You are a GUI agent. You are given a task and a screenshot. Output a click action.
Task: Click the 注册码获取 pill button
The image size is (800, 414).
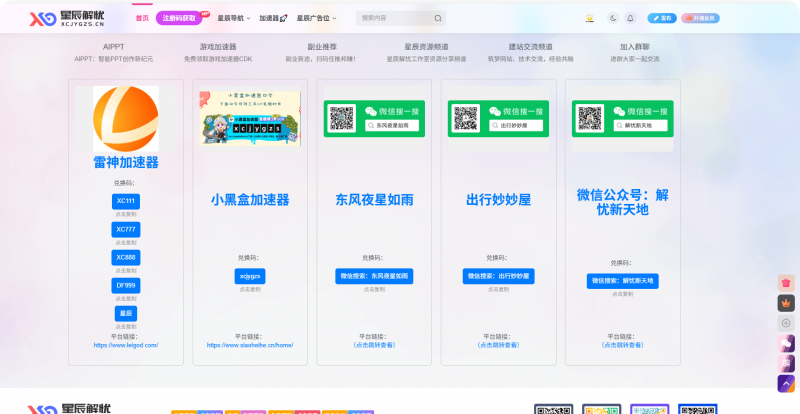(182, 18)
